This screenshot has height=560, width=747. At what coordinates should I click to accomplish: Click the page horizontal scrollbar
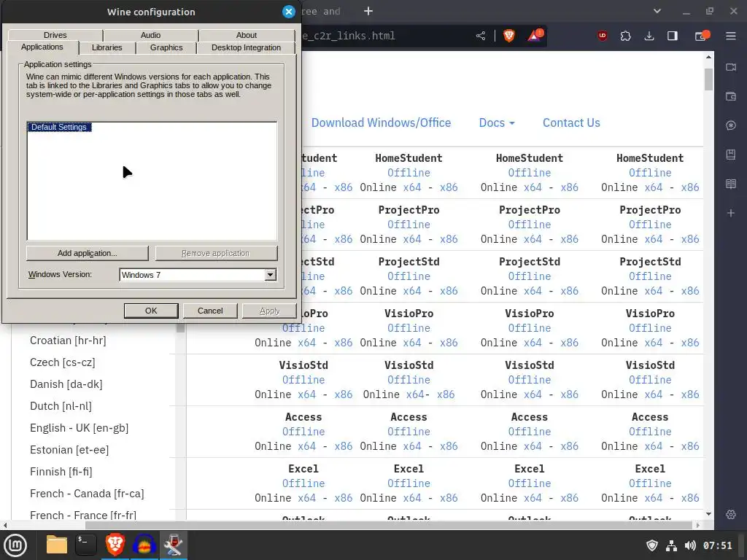[388, 525]
